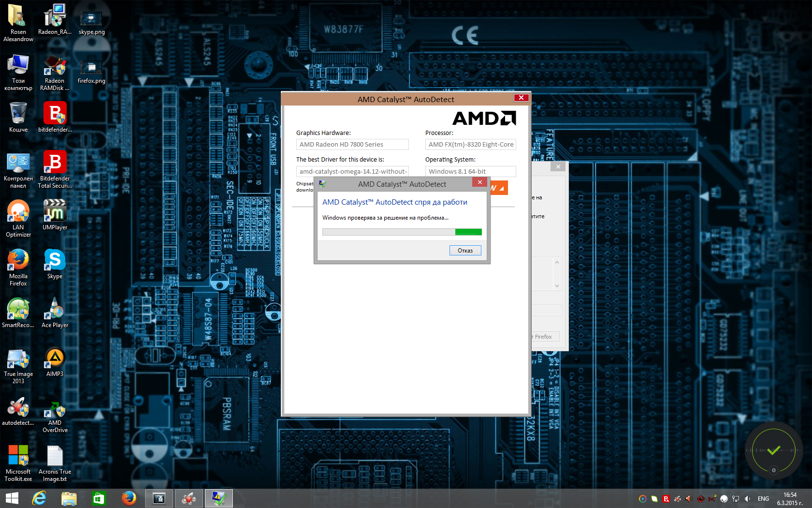Click the orange download button behind the dialog
This screenshot has width=812, height=508.
(x=499, y=188)
